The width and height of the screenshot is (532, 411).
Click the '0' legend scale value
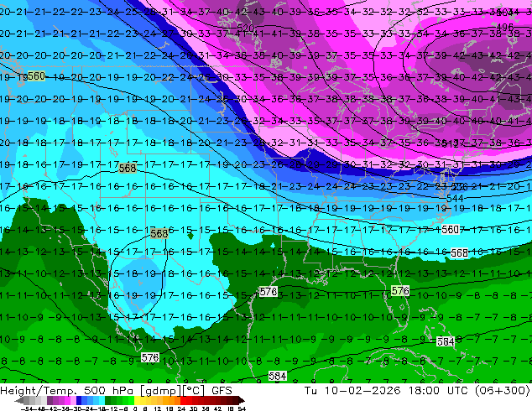[135, 408]
